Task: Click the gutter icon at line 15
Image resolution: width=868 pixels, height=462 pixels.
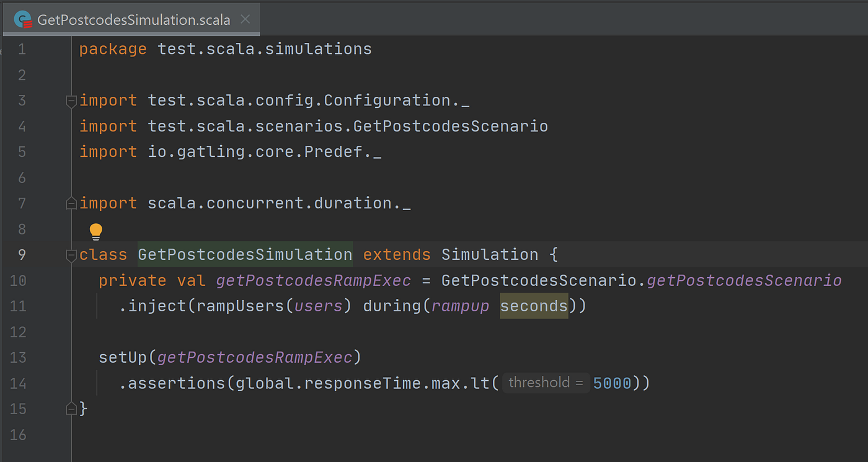Action: 71,409
